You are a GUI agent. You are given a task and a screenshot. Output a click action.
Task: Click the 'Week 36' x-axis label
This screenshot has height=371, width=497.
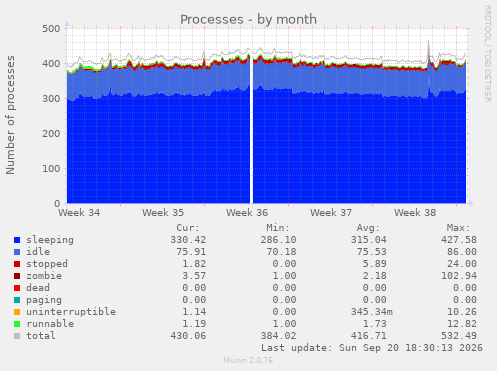[x=247, y=213]
